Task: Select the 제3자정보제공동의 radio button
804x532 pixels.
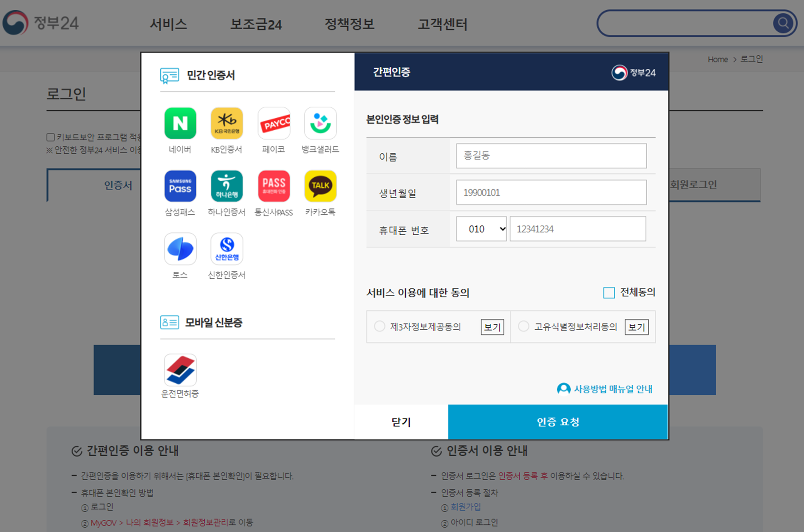Action: (x=379, y=326)
